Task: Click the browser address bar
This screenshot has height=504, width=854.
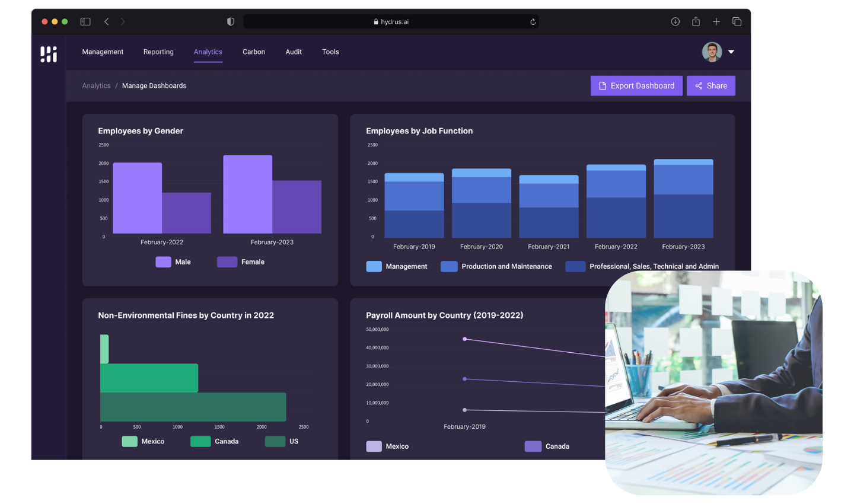Action: pyautogui.click(x=391, y=21)
